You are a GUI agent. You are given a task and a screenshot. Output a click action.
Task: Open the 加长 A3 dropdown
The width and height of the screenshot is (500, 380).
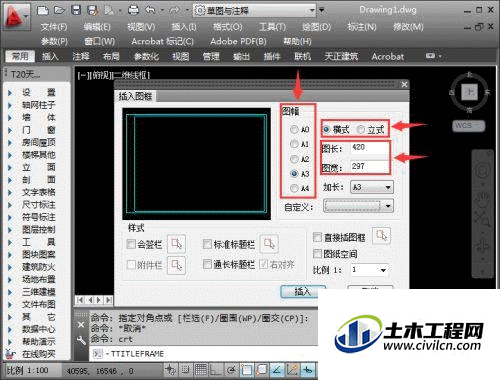click(x=372, y=187)
